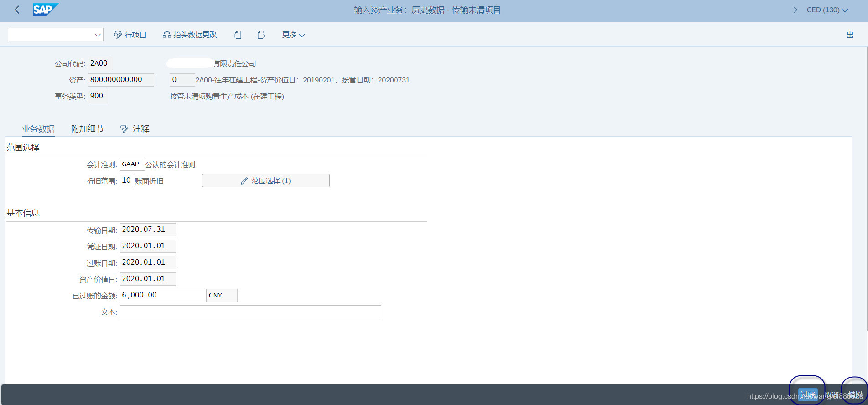Click the text 账面折旧
The height and width of the screenshot is (405, 868).
click(x=149, y=181)
